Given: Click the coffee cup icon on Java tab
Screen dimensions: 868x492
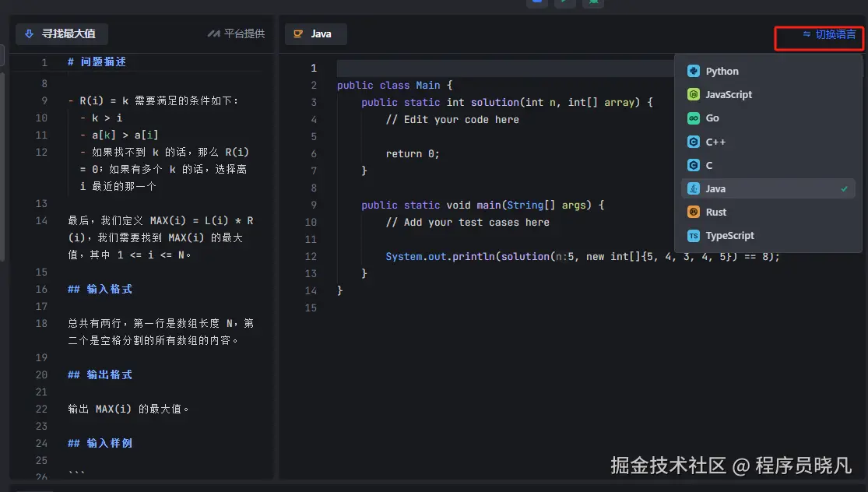Looking at the screenshot, I should [x=298, y=33].
